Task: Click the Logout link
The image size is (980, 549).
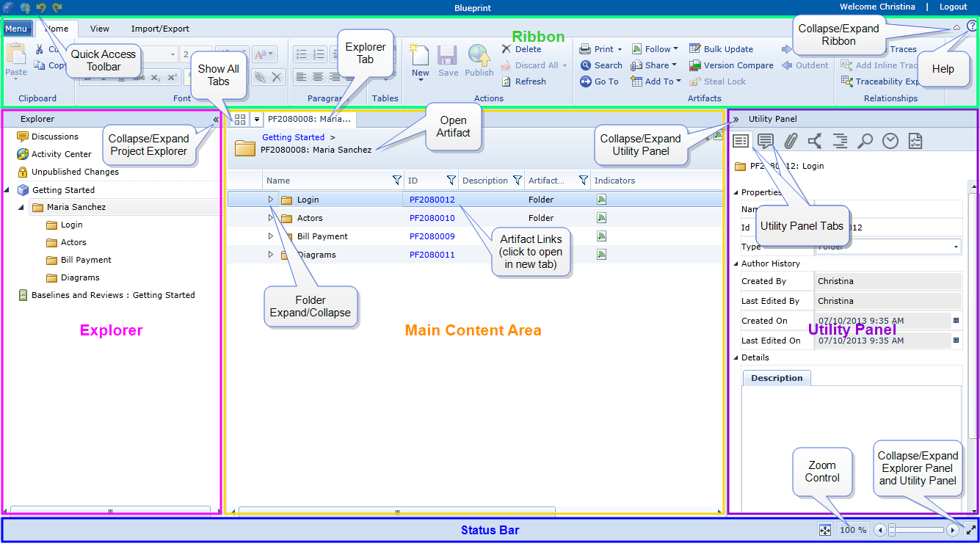Action: 954,7
